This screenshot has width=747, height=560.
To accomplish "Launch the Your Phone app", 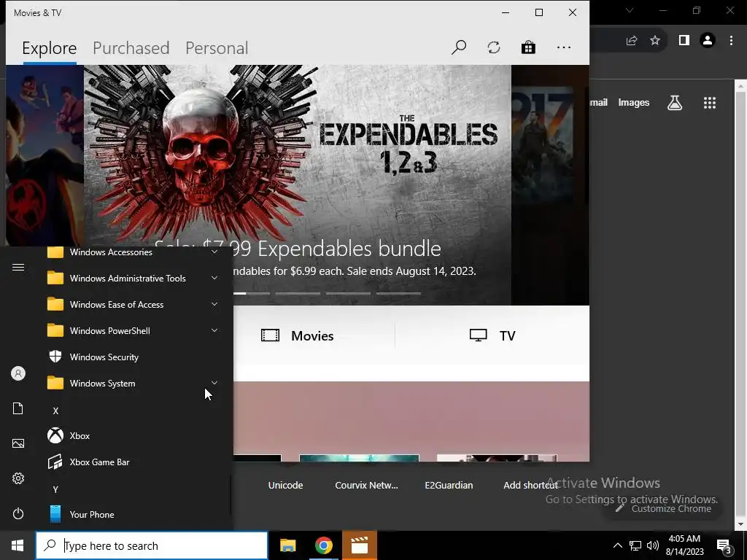I will [133, 514].
